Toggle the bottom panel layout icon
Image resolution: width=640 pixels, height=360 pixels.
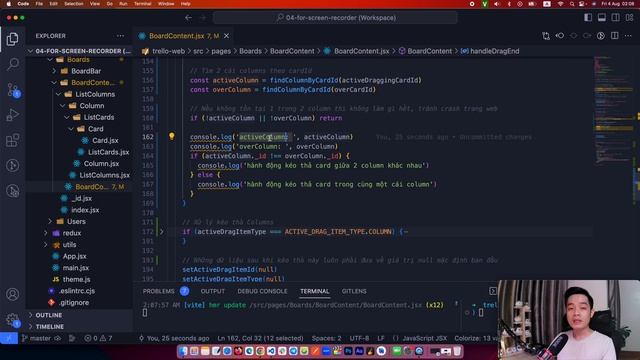[x=602, y=18]
